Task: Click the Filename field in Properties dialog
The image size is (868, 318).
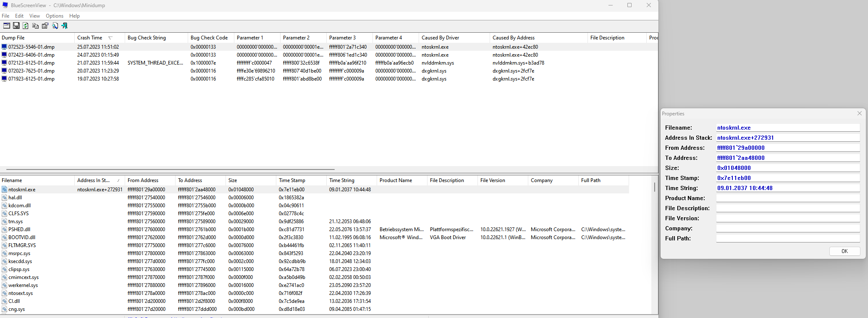Action: [x=788, y=128]
